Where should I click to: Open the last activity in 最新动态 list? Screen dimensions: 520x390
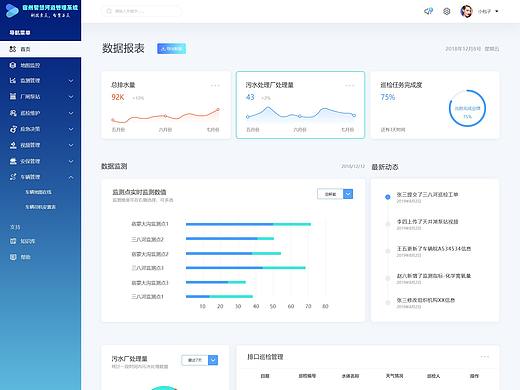425,300
